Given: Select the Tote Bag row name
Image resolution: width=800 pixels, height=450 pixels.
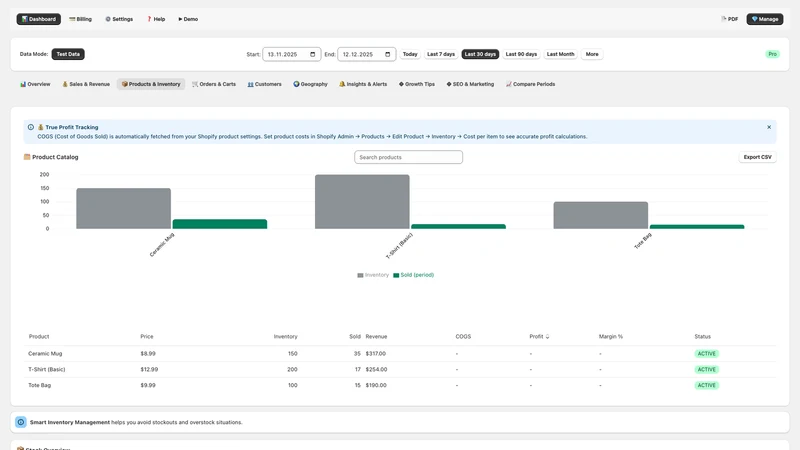Looking at the screenshot, I should tap(39, 385).
